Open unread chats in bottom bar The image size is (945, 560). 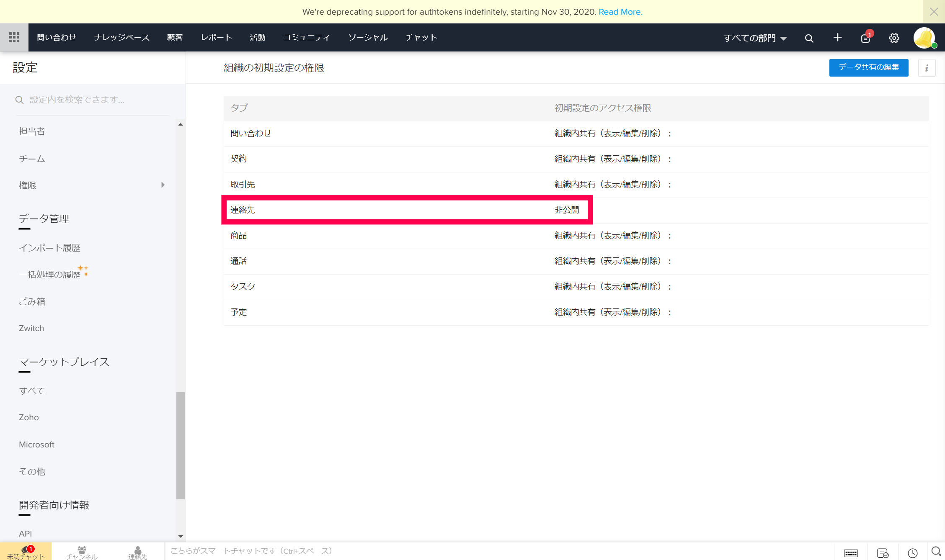26,552
